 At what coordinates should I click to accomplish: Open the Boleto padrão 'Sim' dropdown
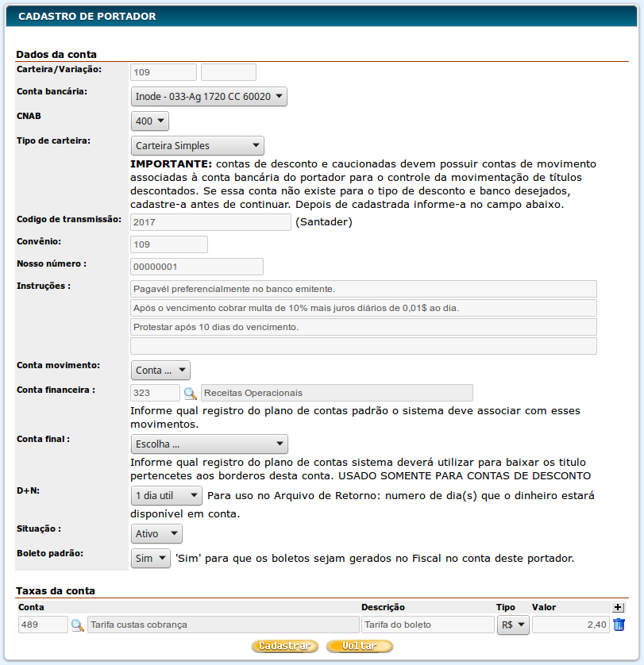(x=151, y=559)
